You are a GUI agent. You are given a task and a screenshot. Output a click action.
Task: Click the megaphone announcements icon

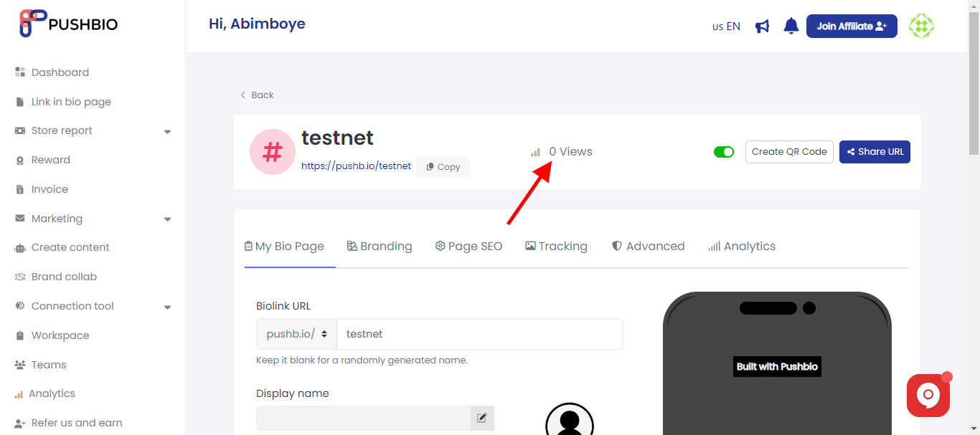[763, 27]
